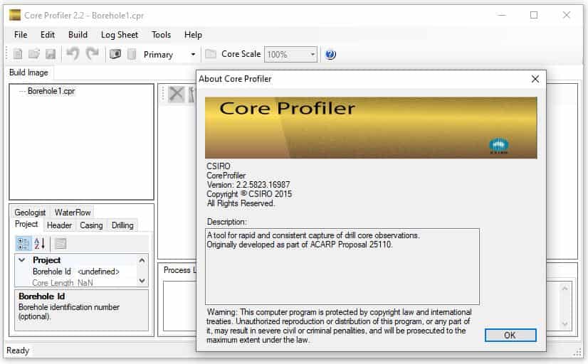Open the Build menu
Viewport: 588px width, 364px height.
pos(78,35)
